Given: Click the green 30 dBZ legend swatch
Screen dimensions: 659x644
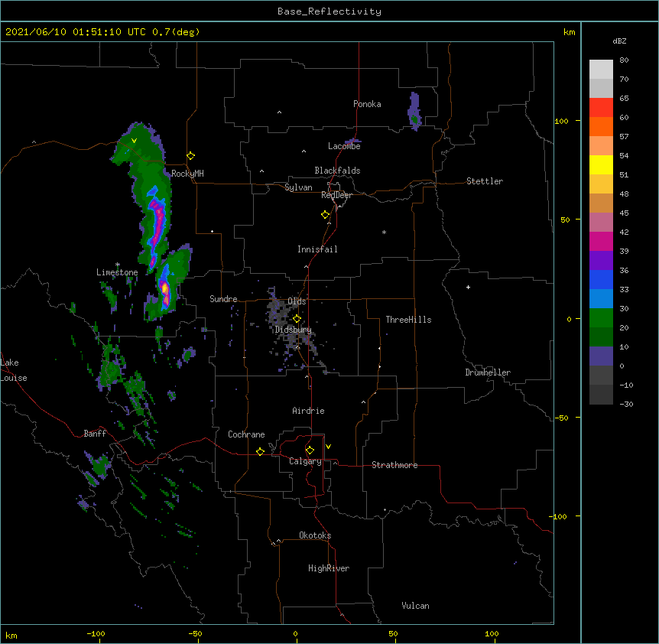Looking at the screenshot, I should 601,318.
